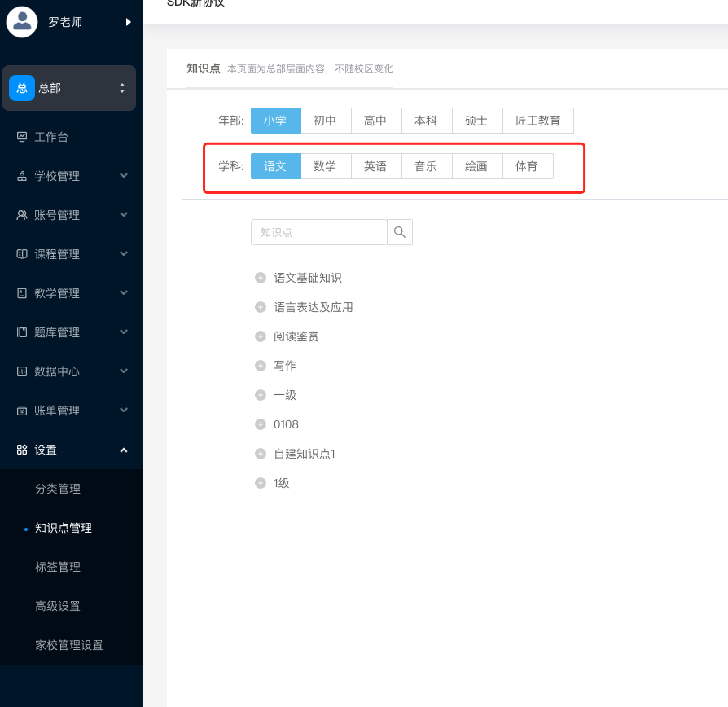Image resolution: width=728 pixels, height=707 pixels.
Task: Select 语文 subject option
Action: [276, 166]
